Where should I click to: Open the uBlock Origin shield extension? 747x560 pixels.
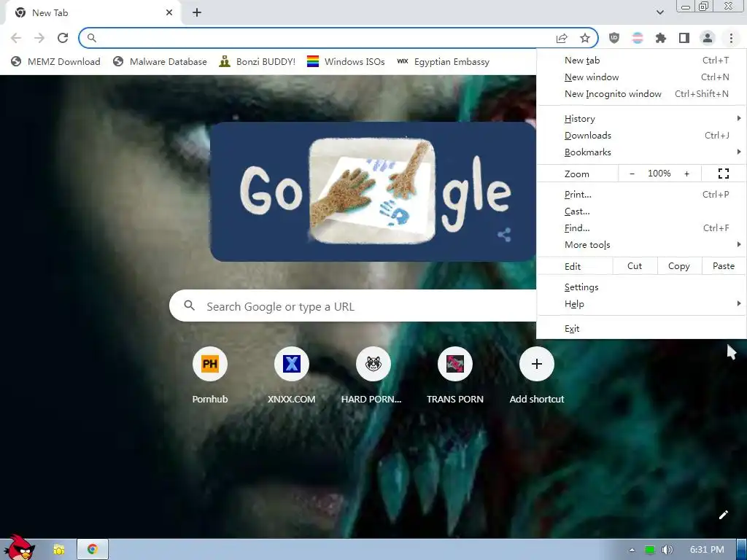[x=614, y=38]
